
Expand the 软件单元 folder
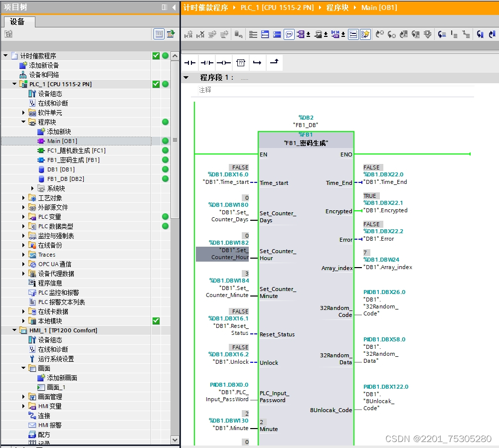(23, 113)
